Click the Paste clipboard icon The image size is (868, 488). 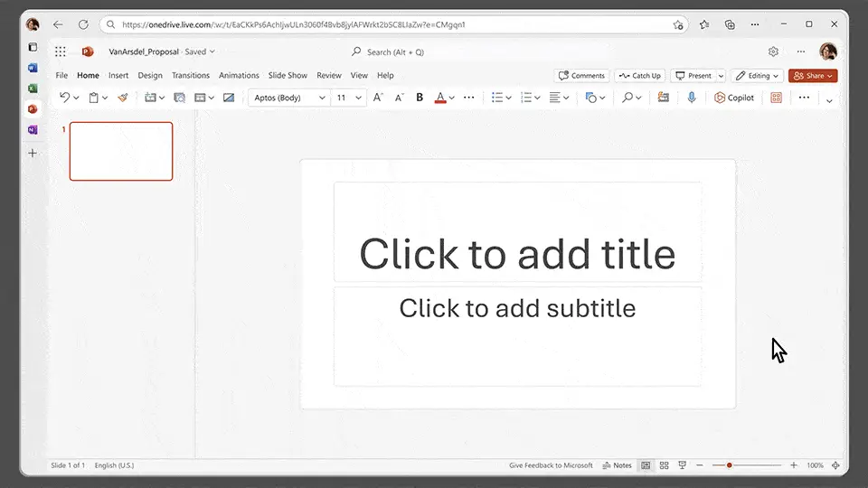(x=93, y=98)
